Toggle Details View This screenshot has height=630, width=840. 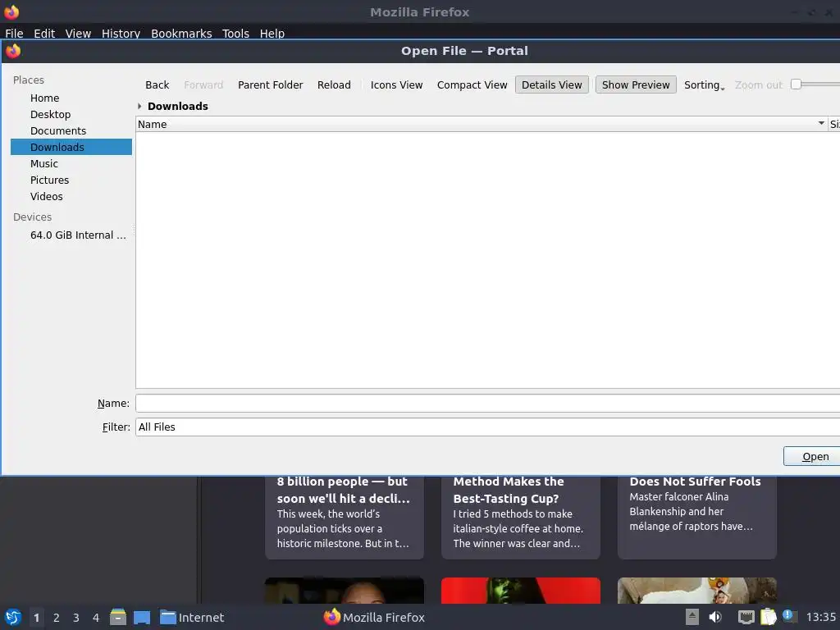pos(552,84)
